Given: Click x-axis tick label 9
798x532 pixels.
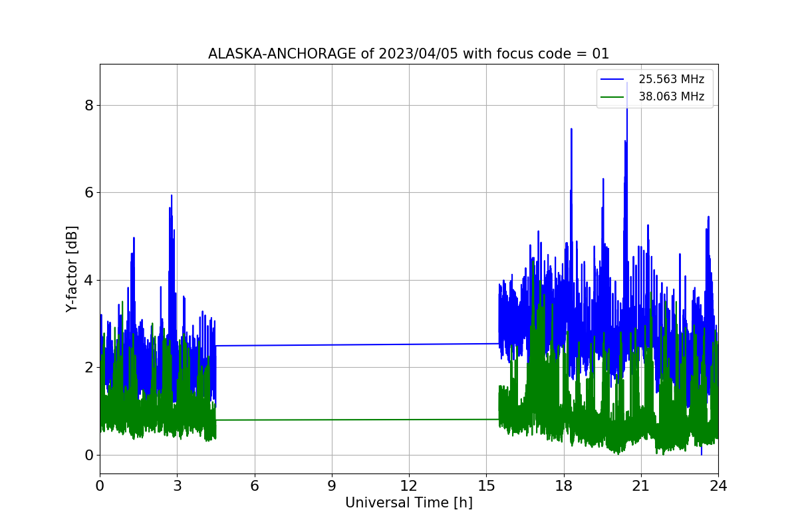Looking at the screenshot, I should coord(332,485).
